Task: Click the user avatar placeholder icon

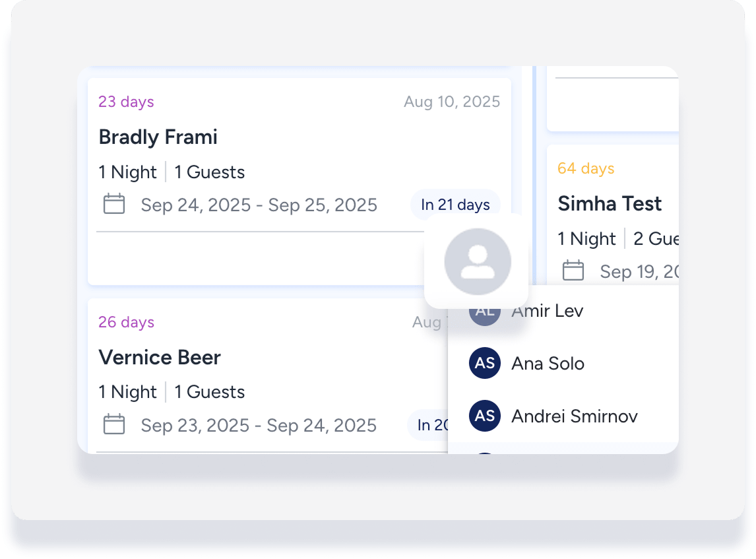Action: pos(478,261)
